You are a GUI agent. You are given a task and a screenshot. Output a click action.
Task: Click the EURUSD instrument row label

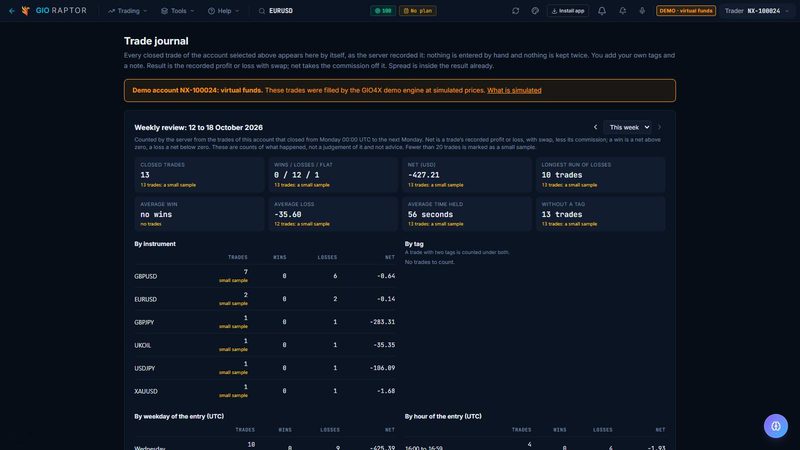click(x=145, y=299)
